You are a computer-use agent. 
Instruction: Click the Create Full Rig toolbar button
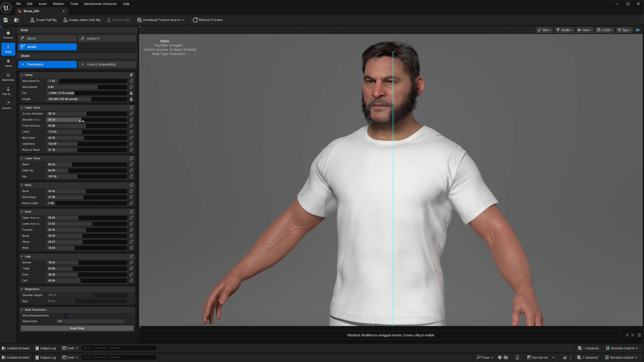[x=43, y=20]
